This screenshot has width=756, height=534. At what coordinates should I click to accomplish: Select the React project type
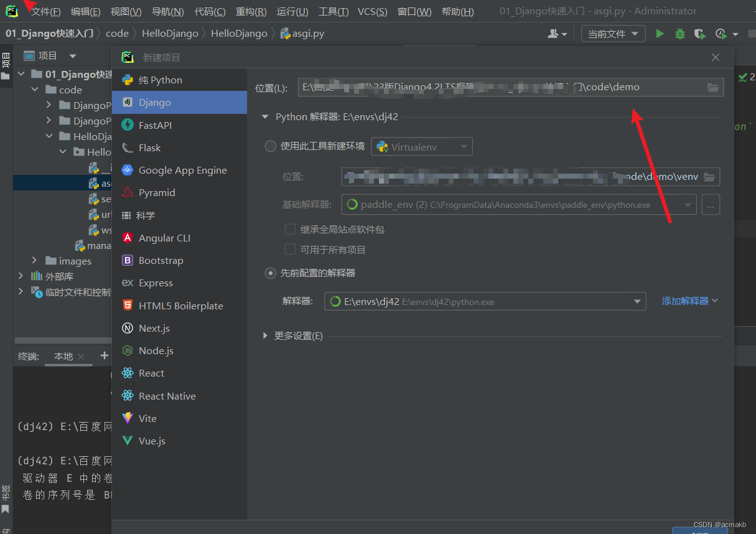[x=179, y=373]
